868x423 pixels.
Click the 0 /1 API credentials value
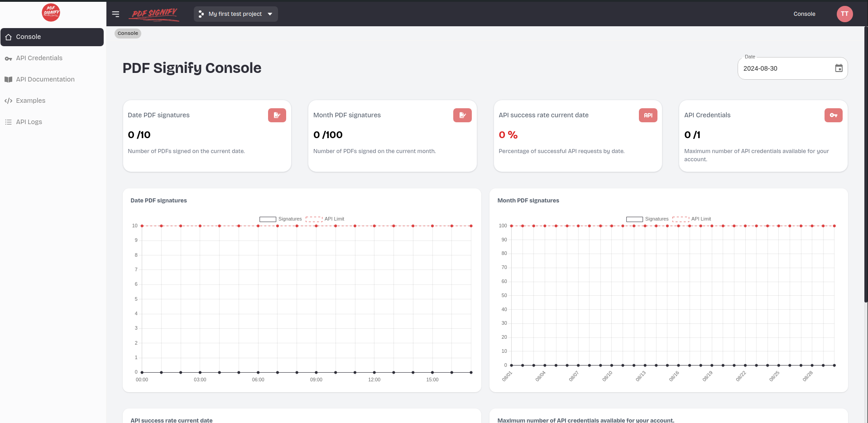tap(692, 135)
